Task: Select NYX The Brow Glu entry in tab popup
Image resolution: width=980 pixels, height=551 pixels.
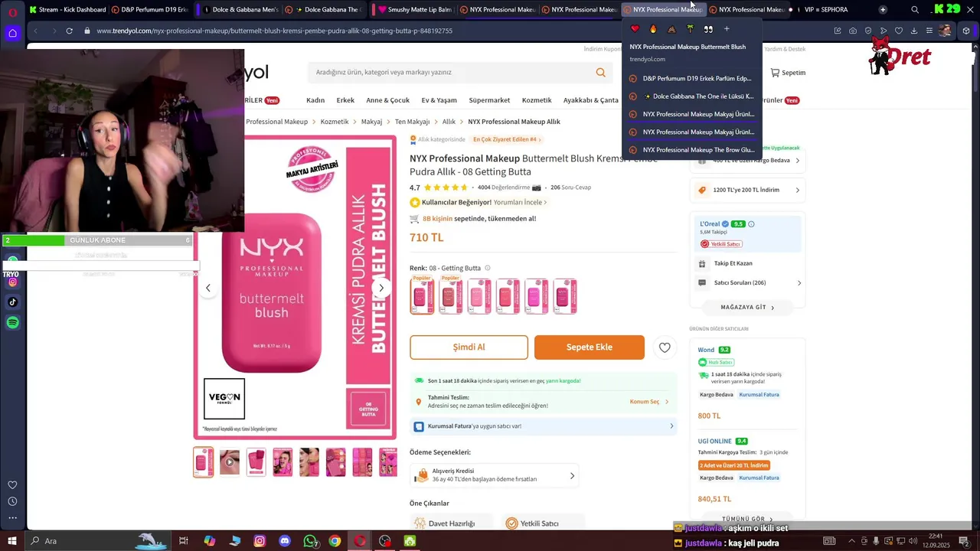Action: click(691, 150)
